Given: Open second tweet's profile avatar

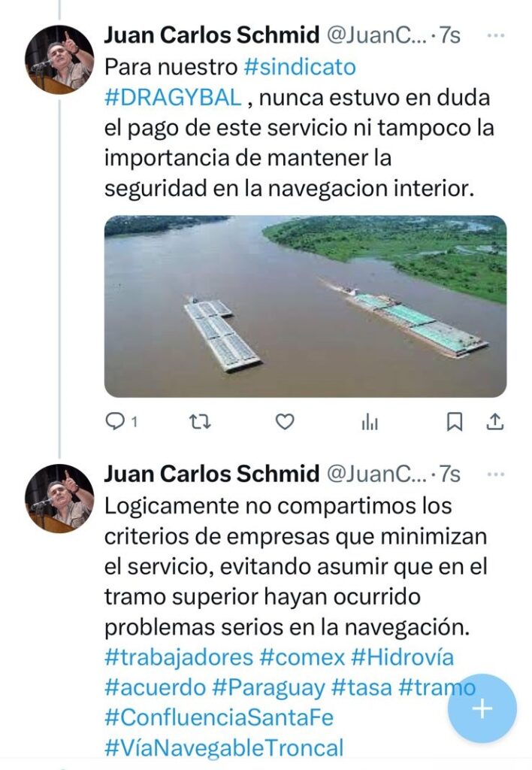Looking at the screenshot, I should 59,499.
